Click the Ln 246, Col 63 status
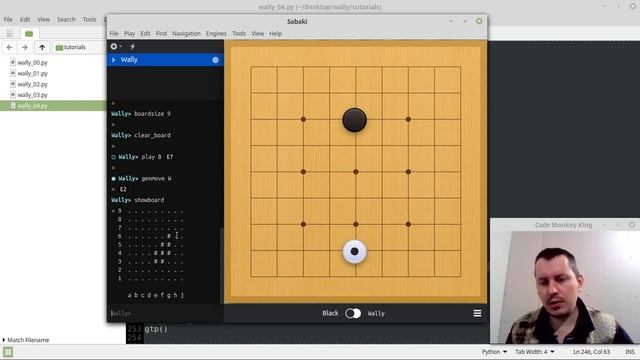 tap(591, 352)
